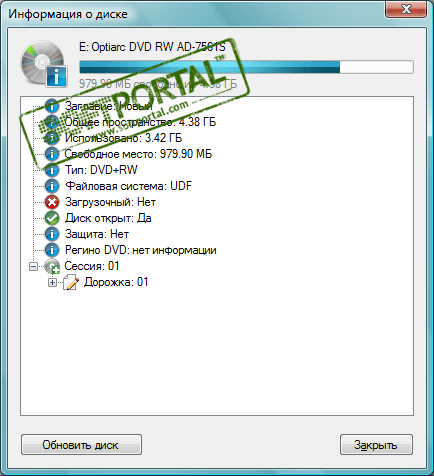The width and height of the screenshot is (434, 476).
Task: Click the Закрыть button
Action: coord(376,445)
